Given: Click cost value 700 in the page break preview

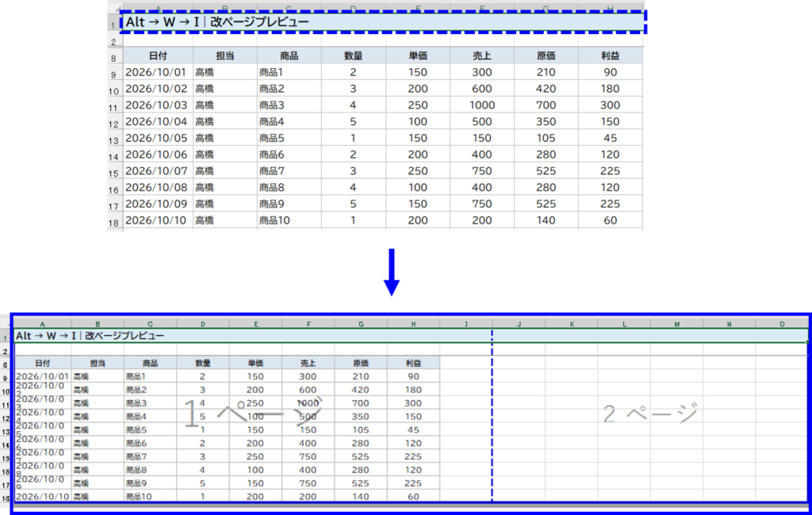Looking at the screenshot, I should pyautogui.click(x=361, y=403).
